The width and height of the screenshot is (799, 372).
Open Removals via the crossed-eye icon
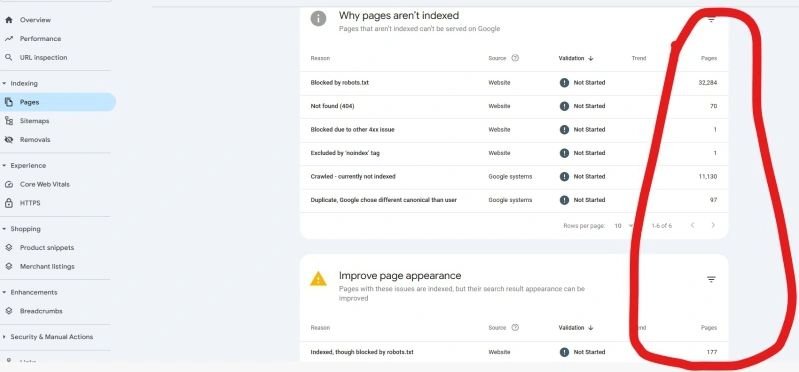(9, 140)
